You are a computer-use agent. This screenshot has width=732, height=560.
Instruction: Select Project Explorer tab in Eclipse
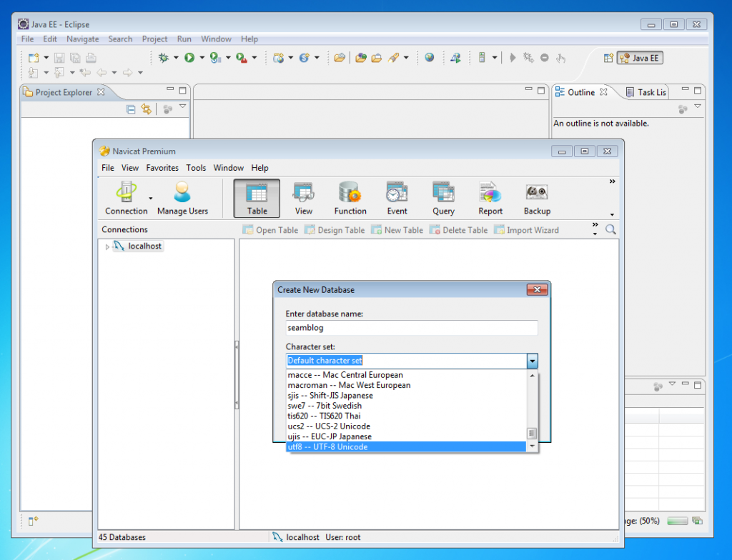pos(64,92)
